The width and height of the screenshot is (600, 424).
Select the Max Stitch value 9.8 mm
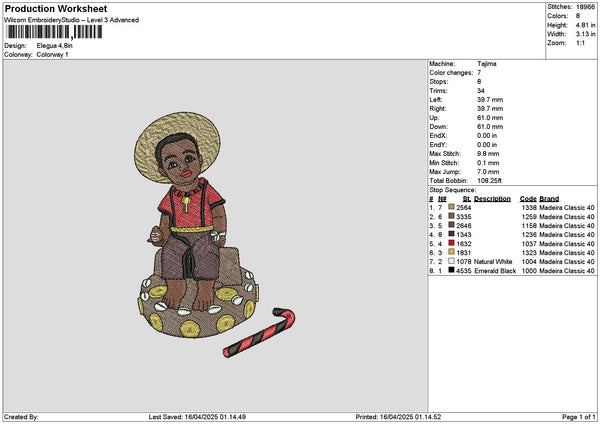(x=488, y=154)
